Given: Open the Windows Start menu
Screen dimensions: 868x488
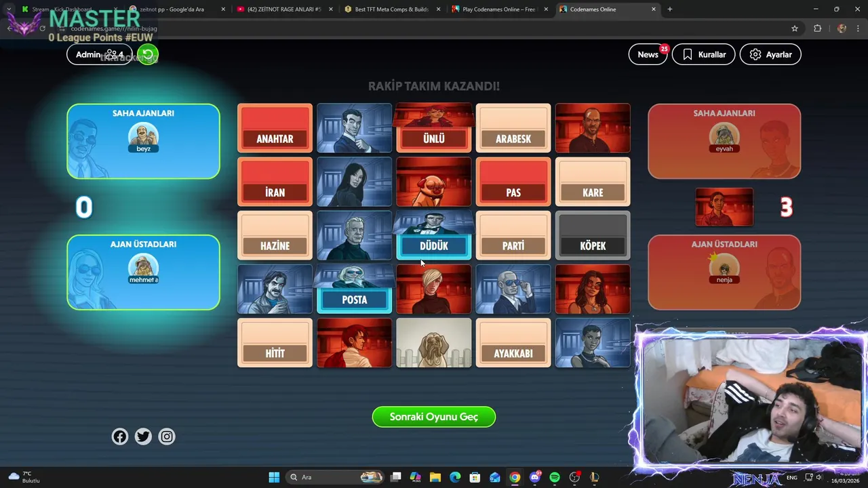Looking at the screenshot, I should (x=274, y=477).
